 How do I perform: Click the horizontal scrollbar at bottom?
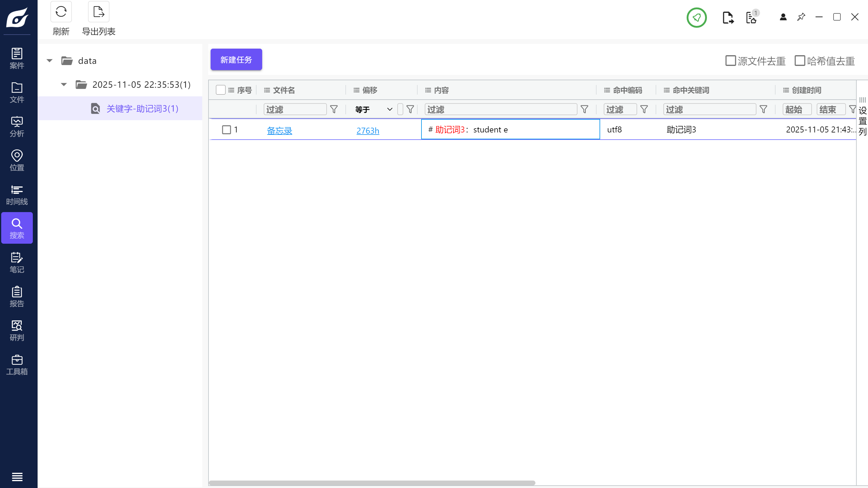[372, 483]
